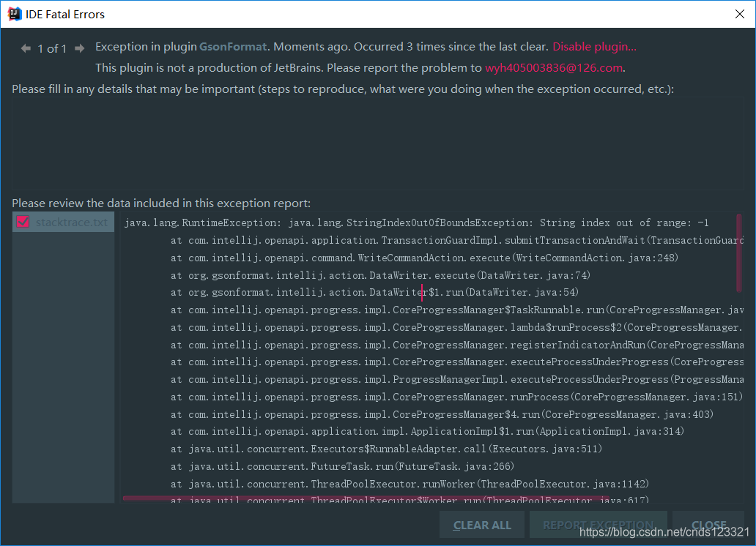756x546 pixels.
Task: Click the registerIndicatorAndRun stack line
Action: (x=457, y=345)
